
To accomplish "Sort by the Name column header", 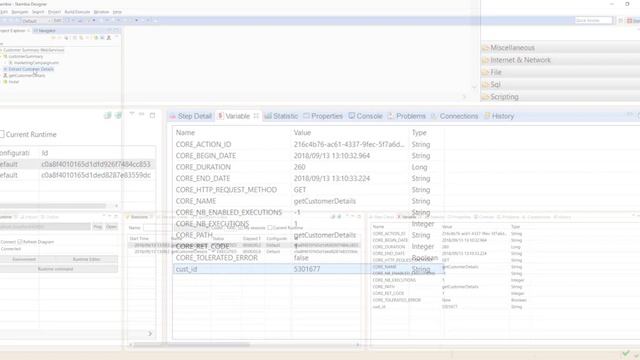I will [x=185, y=133].
